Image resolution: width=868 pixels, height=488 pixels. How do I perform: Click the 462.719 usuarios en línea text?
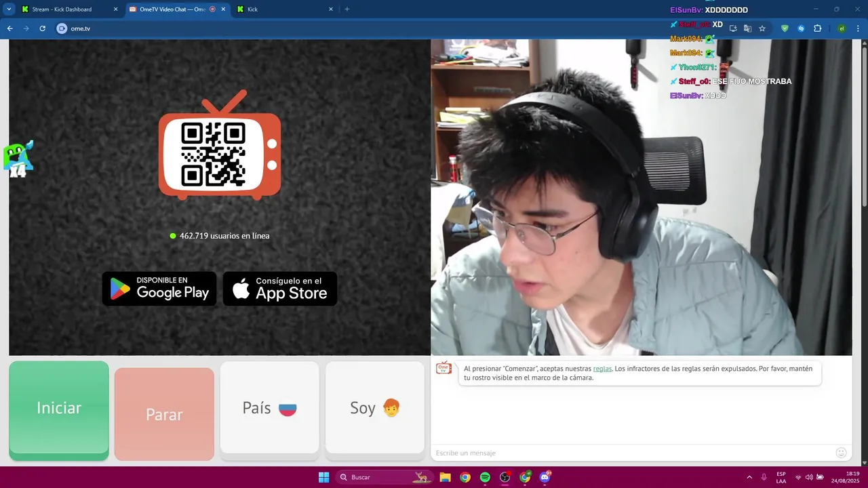click(224, 236)
